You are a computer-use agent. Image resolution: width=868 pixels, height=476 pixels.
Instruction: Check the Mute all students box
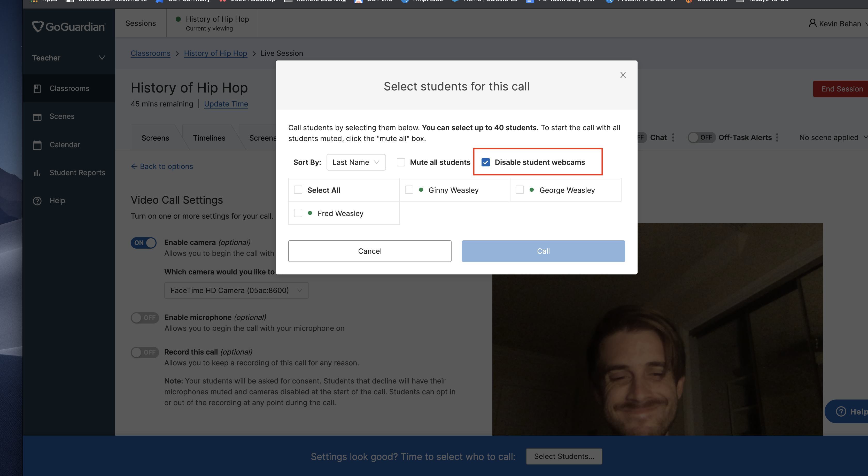pyautogui.click(x=401, y=162)
